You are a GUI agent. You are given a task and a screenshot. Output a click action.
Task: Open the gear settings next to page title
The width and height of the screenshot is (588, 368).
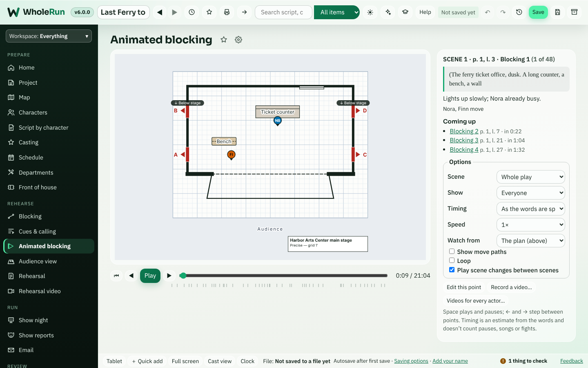click(x=238, y=40)
